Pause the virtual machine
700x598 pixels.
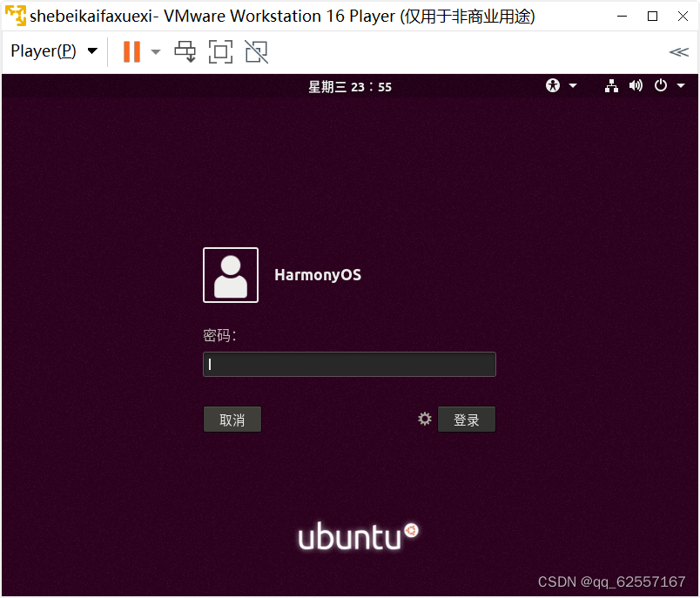pyautogui.click(x=131, y=51)
